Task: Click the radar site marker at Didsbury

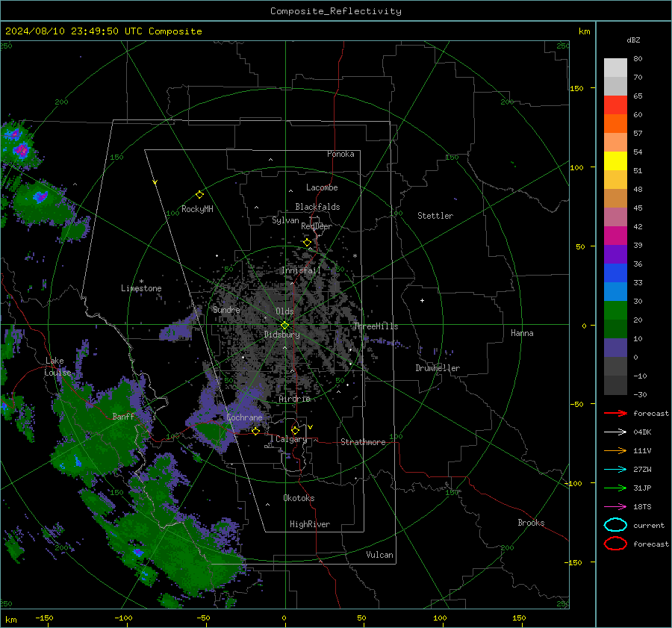Action: click(284, 326)
